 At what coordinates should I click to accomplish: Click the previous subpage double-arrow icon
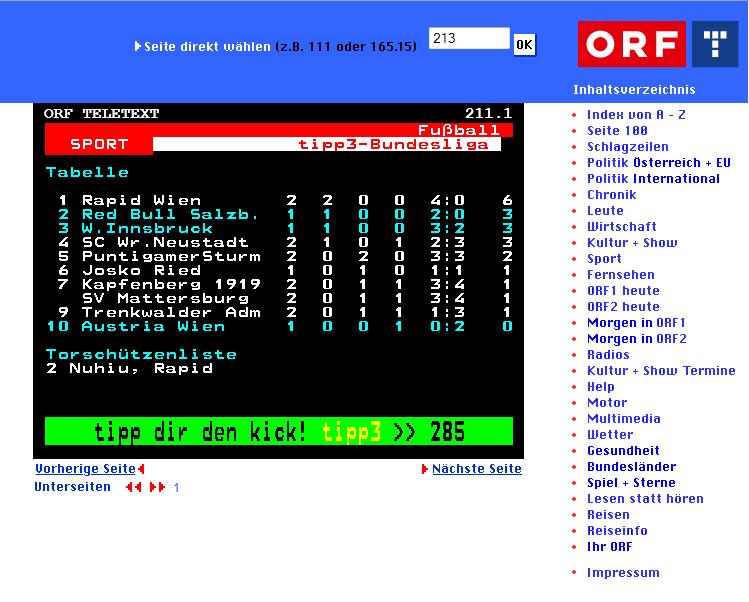(x=134, y=487)
